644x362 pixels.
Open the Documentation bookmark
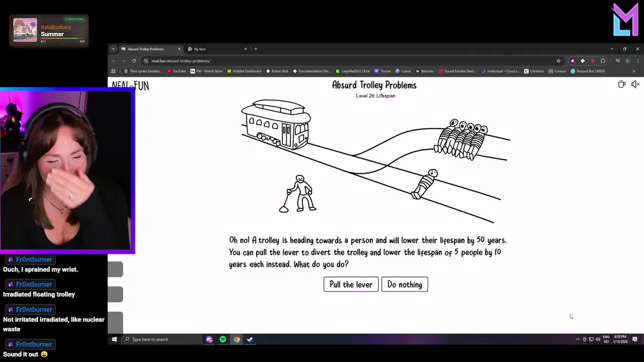pyautogui.click(x=312, y=71)
